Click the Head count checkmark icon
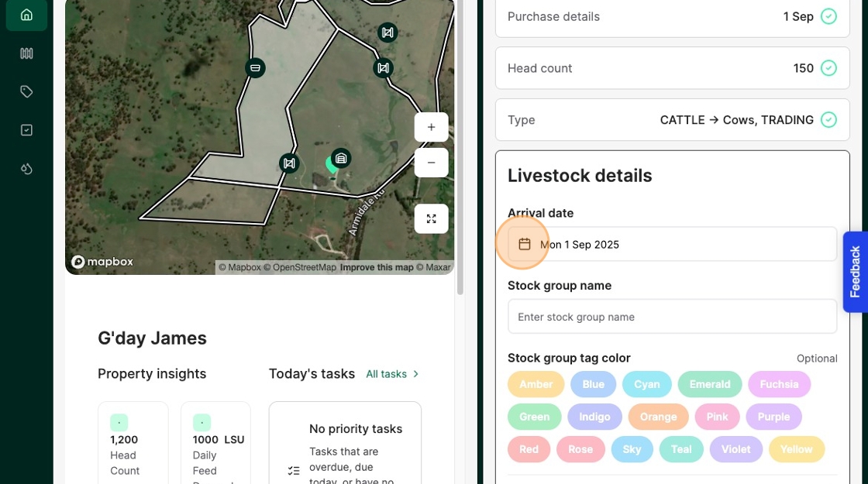Viewport: 868px width, 484px height. click(x=828, y=68)
